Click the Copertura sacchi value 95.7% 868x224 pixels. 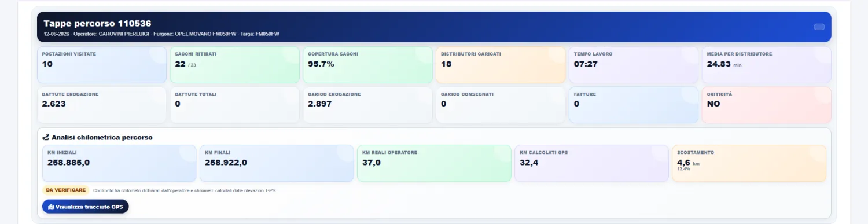pos(321,64)
